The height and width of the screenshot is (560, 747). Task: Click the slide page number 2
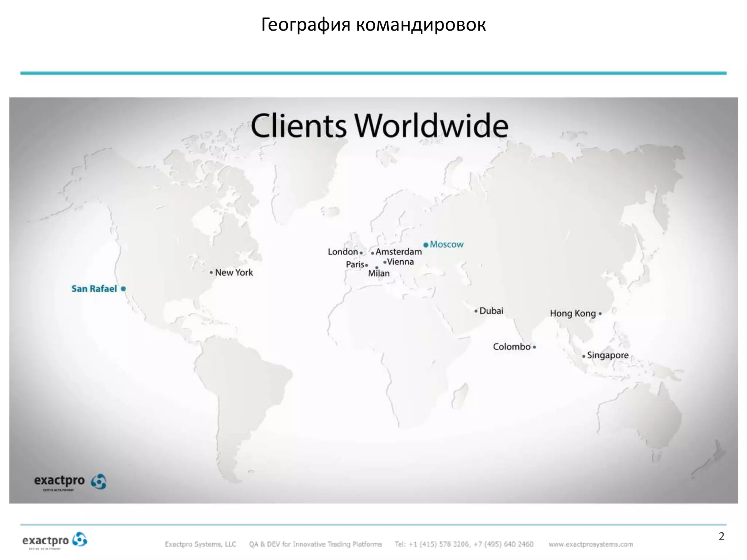point(721,536)
